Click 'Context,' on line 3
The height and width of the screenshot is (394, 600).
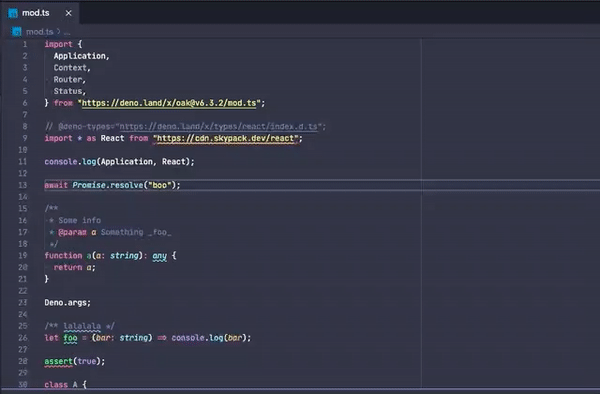pos(72,68)
